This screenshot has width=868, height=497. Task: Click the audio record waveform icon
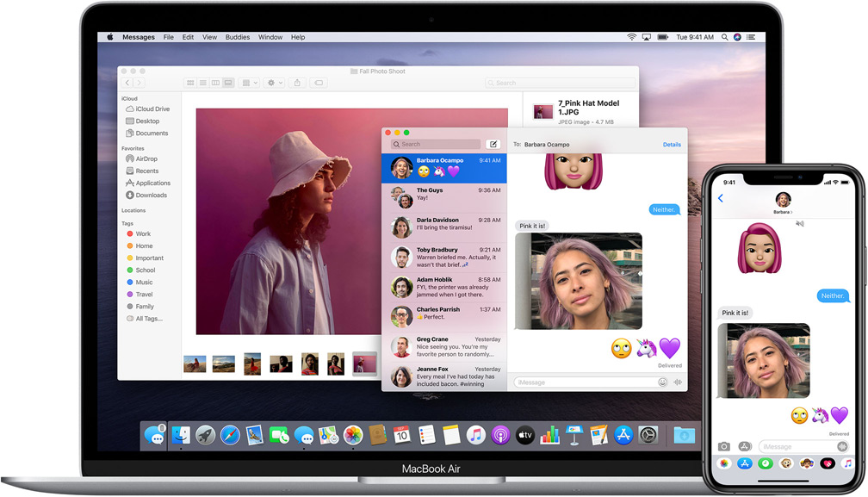click(x=678, y=382)
